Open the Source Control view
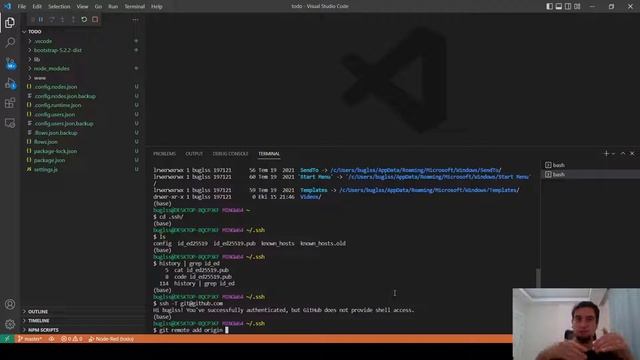This screenshot has height=360, width=640. tap(10, 63)
